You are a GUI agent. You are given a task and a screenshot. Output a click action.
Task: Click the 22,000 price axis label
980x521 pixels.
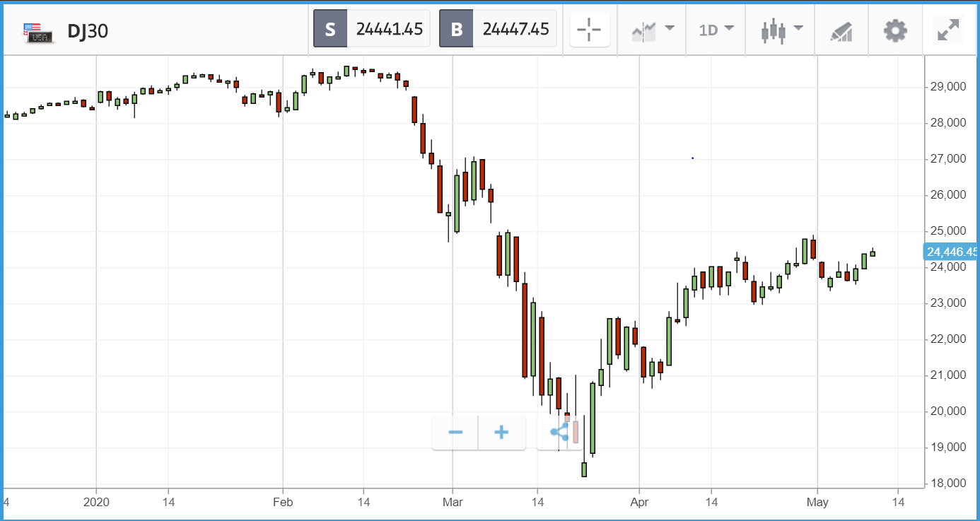[949, 339]
